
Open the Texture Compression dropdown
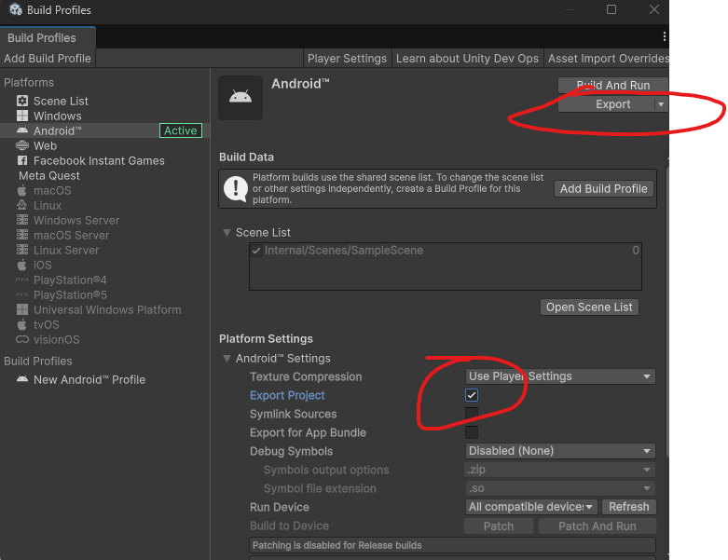tap(560, 376)
